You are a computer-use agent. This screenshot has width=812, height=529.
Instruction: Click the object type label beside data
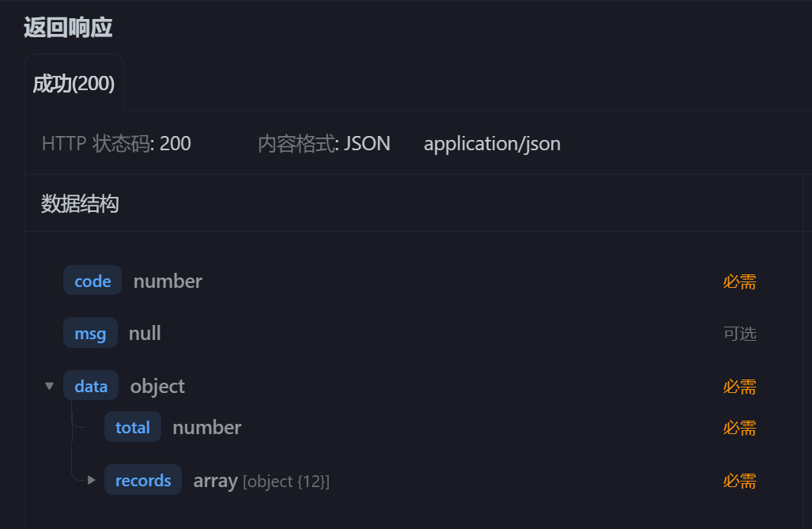(157, 386)
